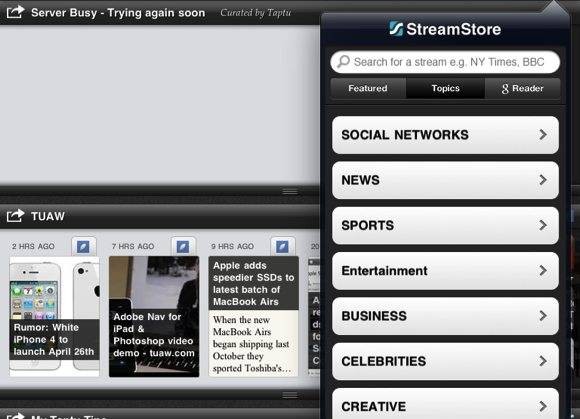
Task: Expand NEWS chevron arrow
Action: [x=543, y=180]
